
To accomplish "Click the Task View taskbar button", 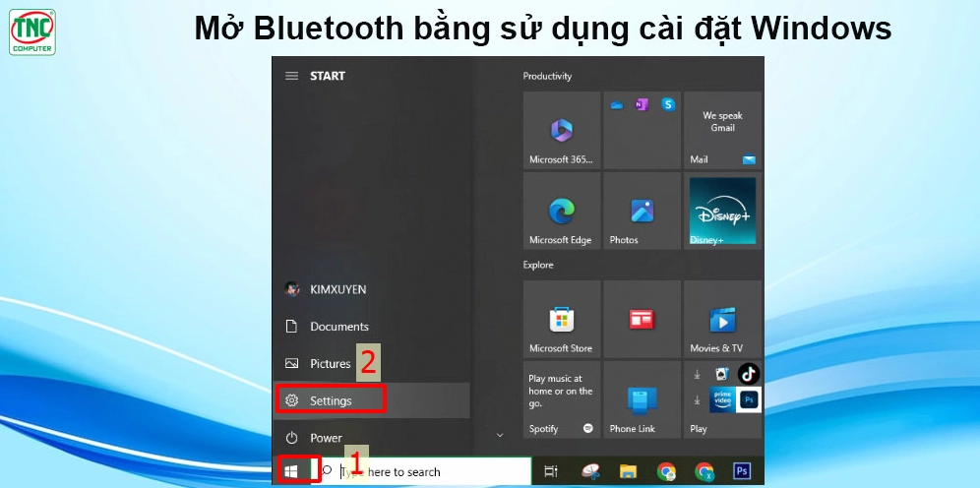I will (x=551, y=471).
